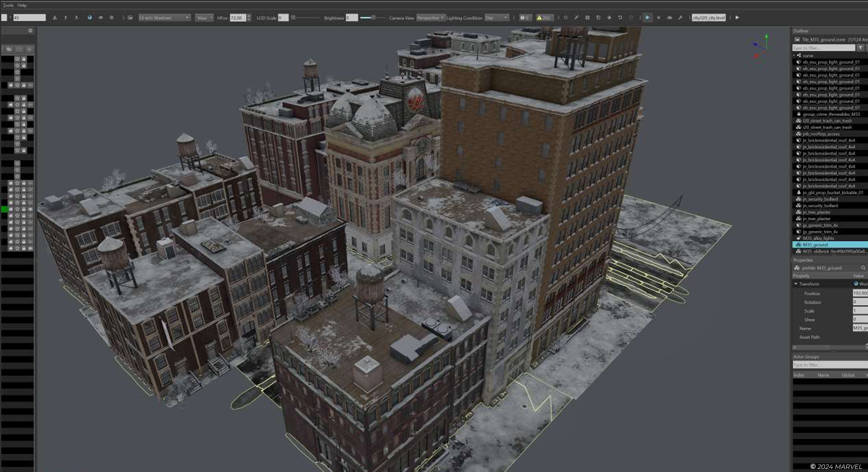Click the error count indicator in the toolbar
This screenshot has width=868, height=472.
(x=525, y=18)
